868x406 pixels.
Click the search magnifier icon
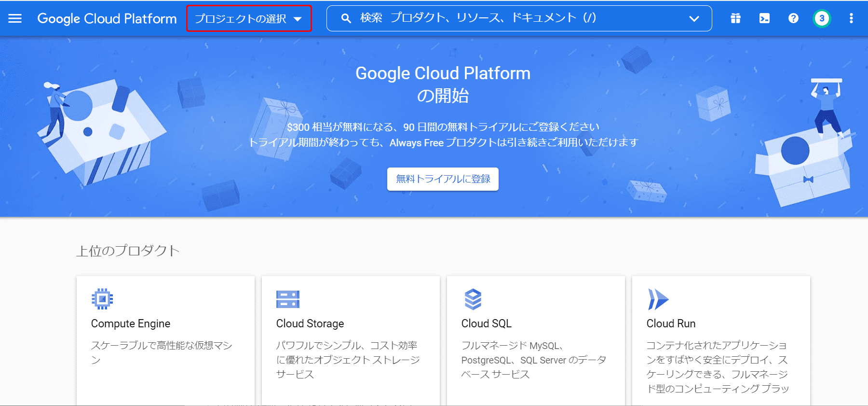pos(346,18)
